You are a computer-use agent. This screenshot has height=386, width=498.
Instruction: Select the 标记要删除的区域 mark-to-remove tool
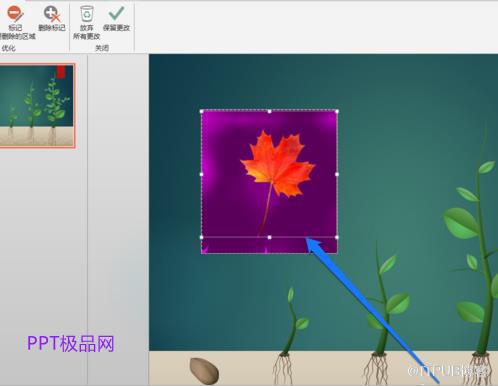[x=15, y=23]
